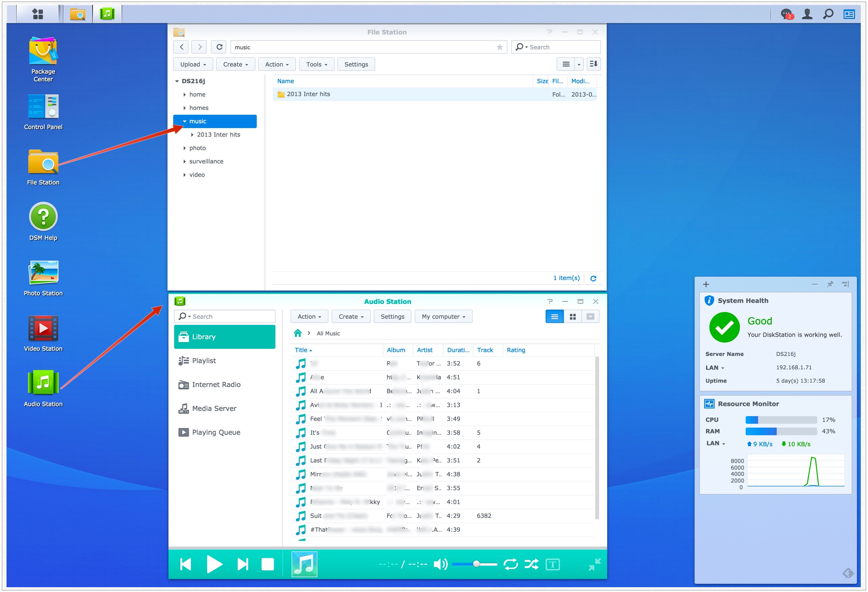The image size is (868, 592).
Task: Toggle shuffle mode in player
Action: click(531, 564)
